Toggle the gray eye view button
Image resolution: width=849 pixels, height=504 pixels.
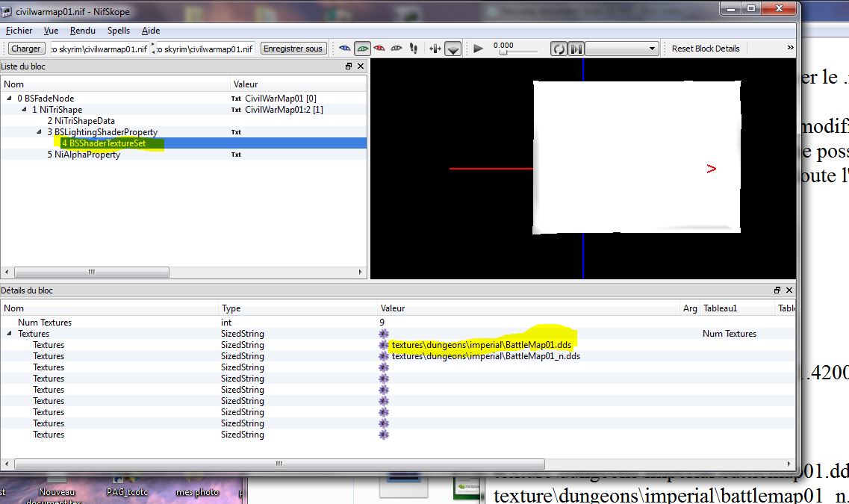[396, 49]
